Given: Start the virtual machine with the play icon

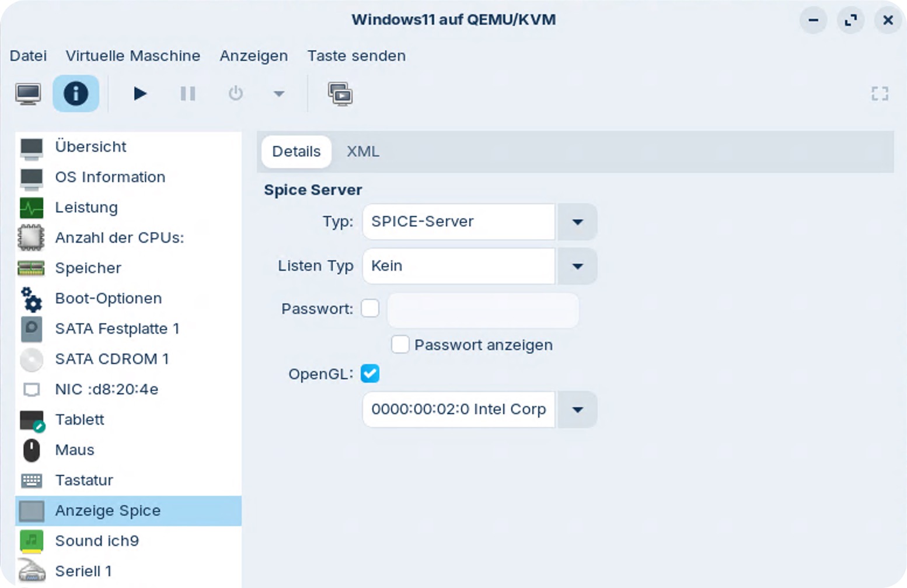Looking at the screenshot, I should (139, 93).
